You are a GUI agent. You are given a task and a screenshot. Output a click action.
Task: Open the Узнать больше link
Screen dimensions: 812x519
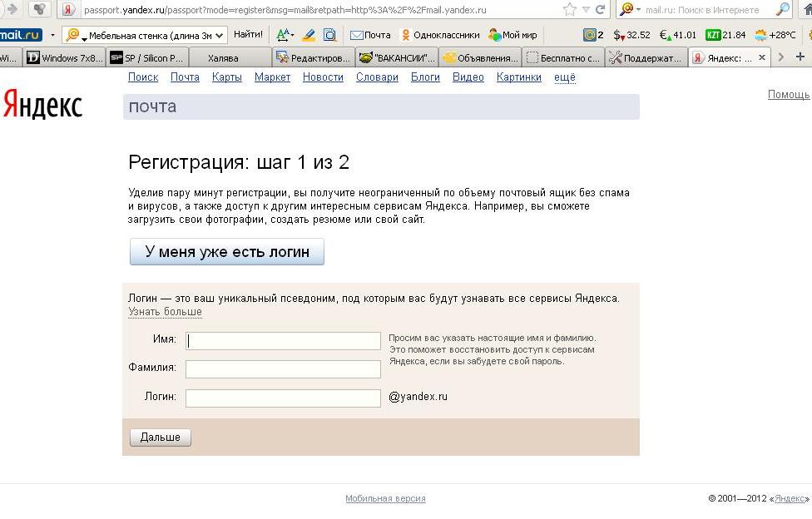coord(165,312)
